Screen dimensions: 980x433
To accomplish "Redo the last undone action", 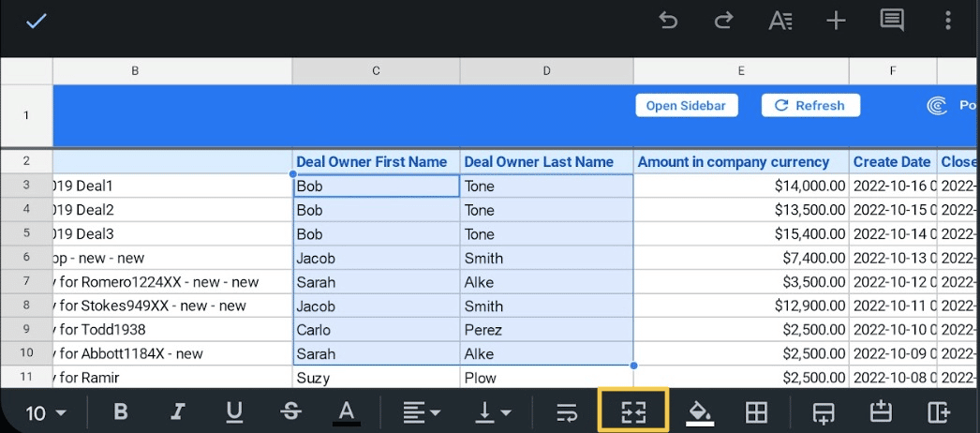I will click(723, 21).
